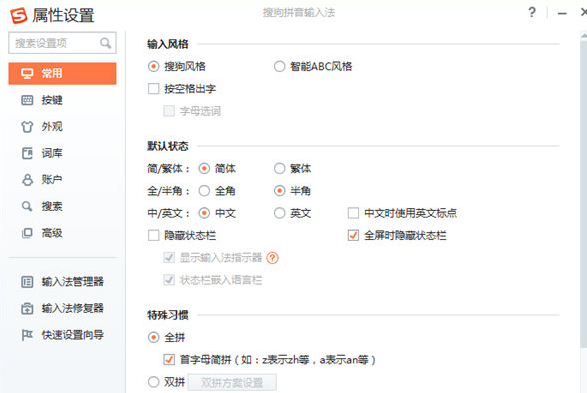Toggle 状态栏嵌入语言栏 checkbox
587x393 pixels.
pyautogui.click(x=169, y=280)
